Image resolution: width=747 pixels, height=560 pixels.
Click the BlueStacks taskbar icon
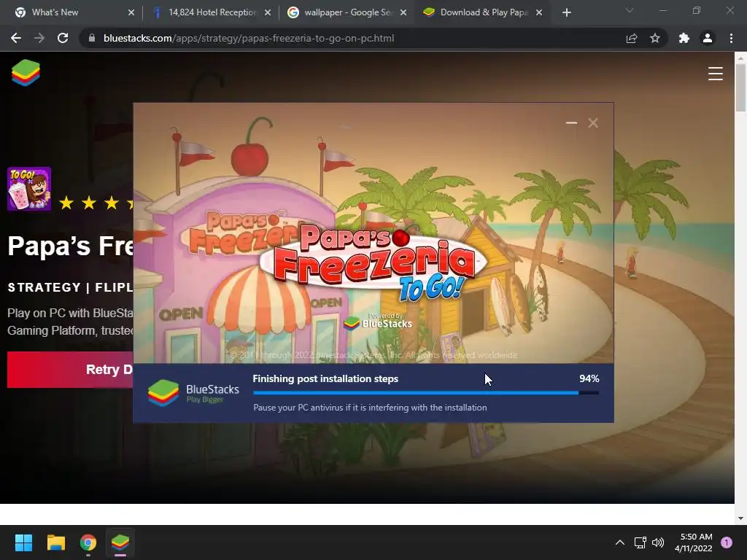[120, 542]
